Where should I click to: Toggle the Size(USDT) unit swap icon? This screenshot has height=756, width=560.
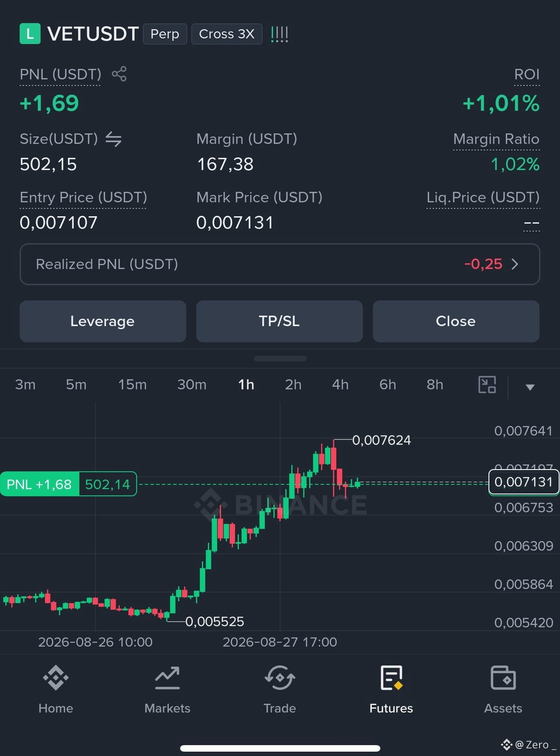(x=113, y=139)
